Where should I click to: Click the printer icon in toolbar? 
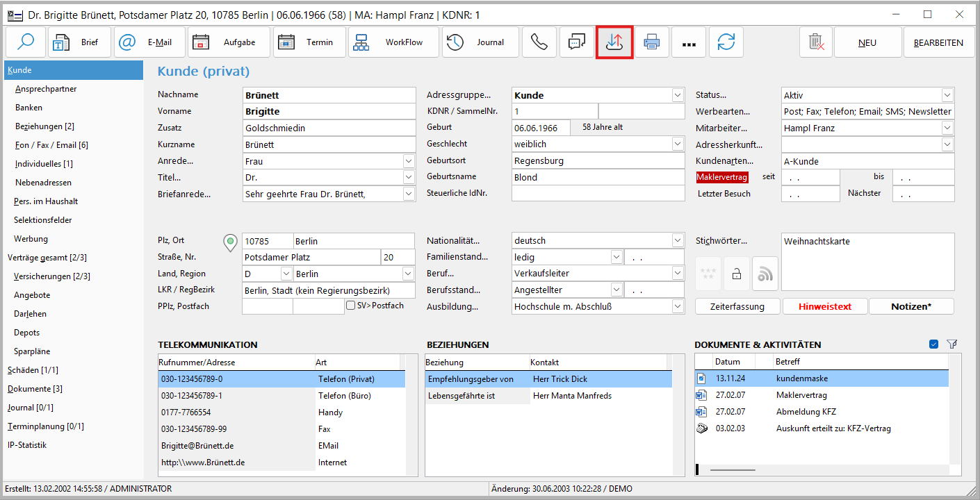tap(651, 42)
